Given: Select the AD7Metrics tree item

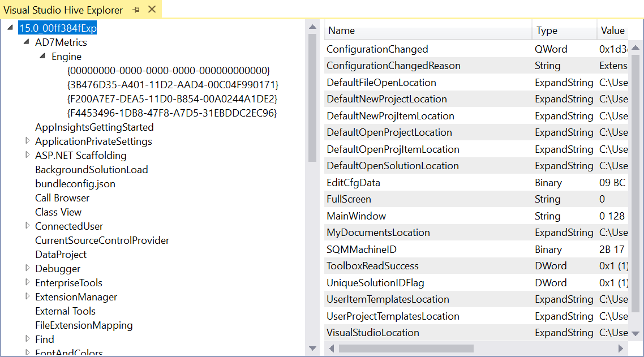Looking at the screenshot, I should coord(61,42).
